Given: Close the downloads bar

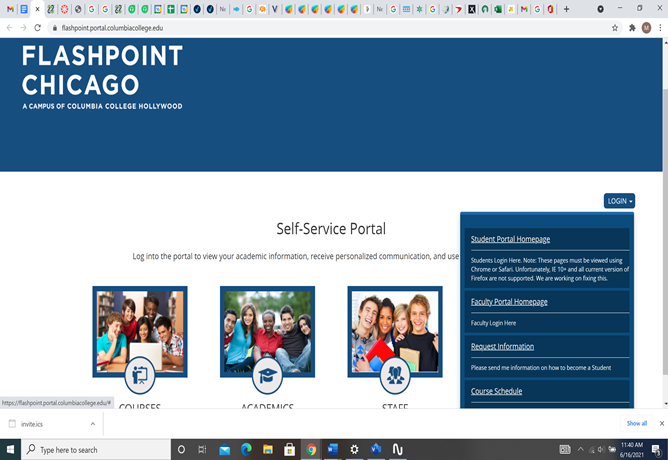Looking at the screenshot, I should [x=662, y=423].
